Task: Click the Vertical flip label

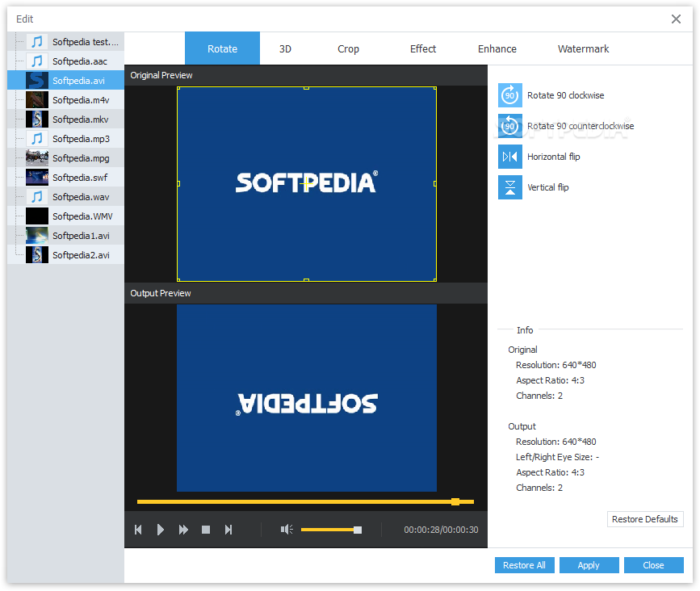Action: [x=547, y=187]
